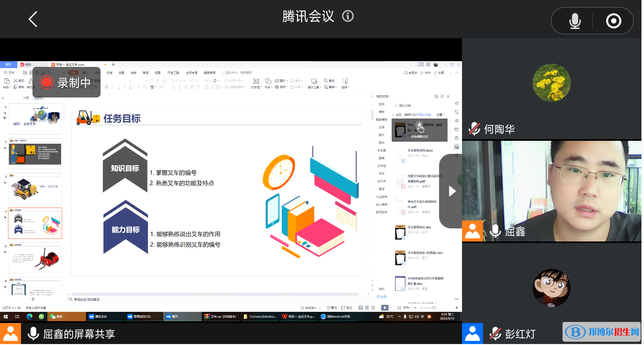Screen dimensions: 644x345
Task: Click the 协作 collaborate button
Action: [425, 73]
